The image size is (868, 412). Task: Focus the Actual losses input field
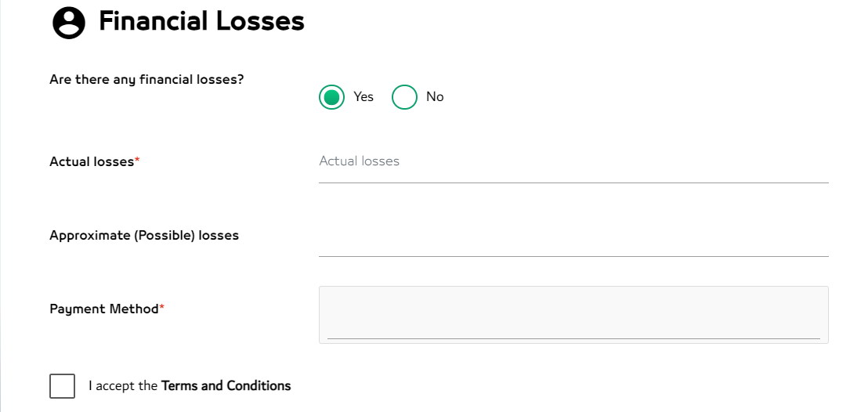coord(573,162)
